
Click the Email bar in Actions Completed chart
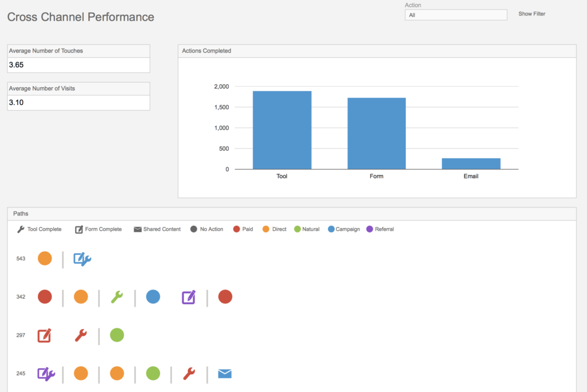pyautogui.click(x=471, y=163)
